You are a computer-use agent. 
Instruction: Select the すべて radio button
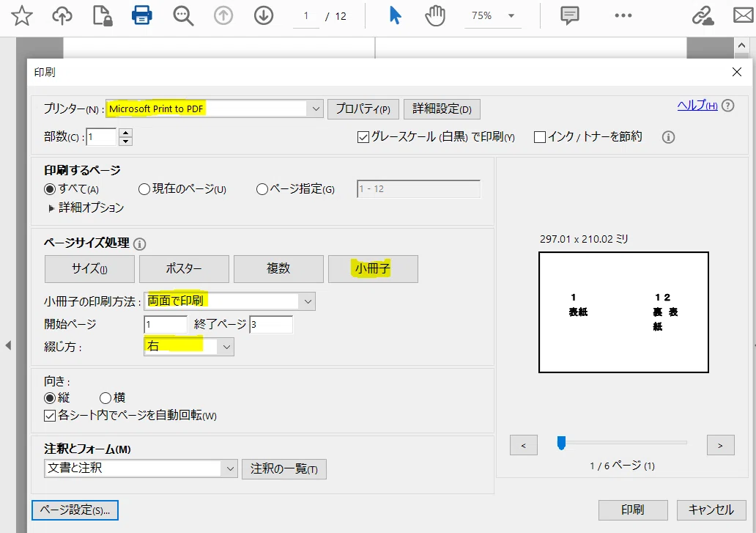(x=49, y=189)
